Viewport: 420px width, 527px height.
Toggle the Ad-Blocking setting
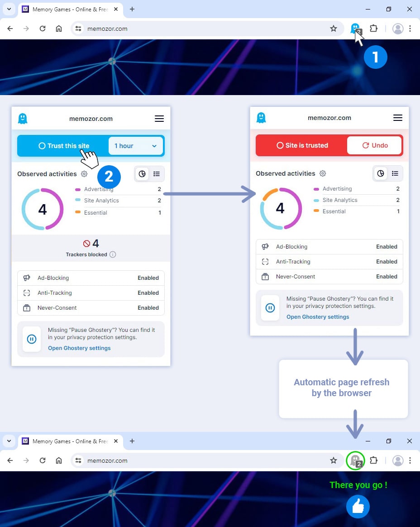[x=148, y=278]
